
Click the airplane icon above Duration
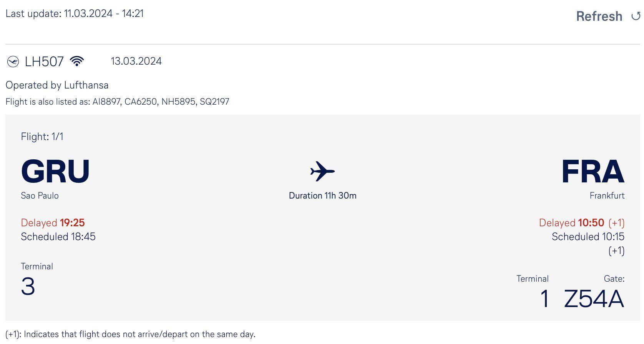(x=322, y=171)
